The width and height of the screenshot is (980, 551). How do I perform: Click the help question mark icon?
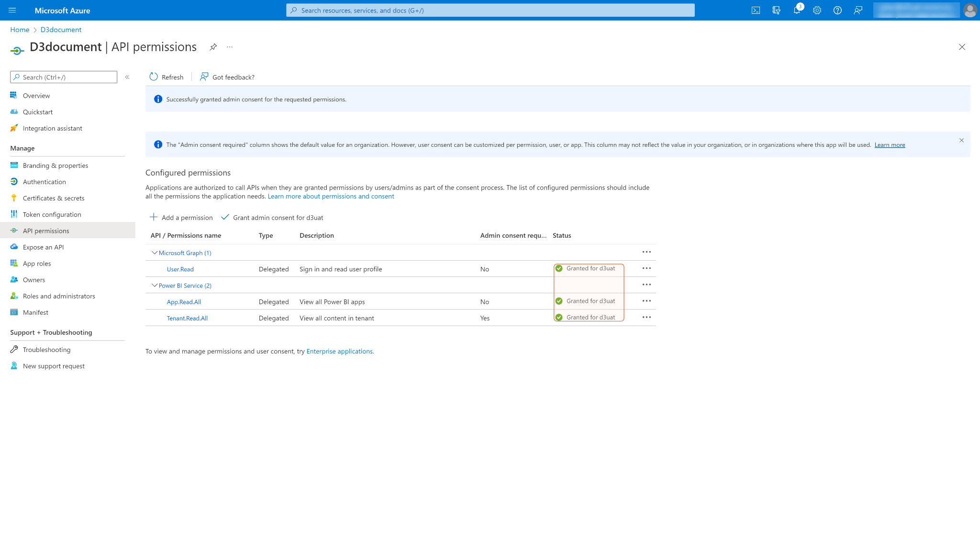pos(837,11)
